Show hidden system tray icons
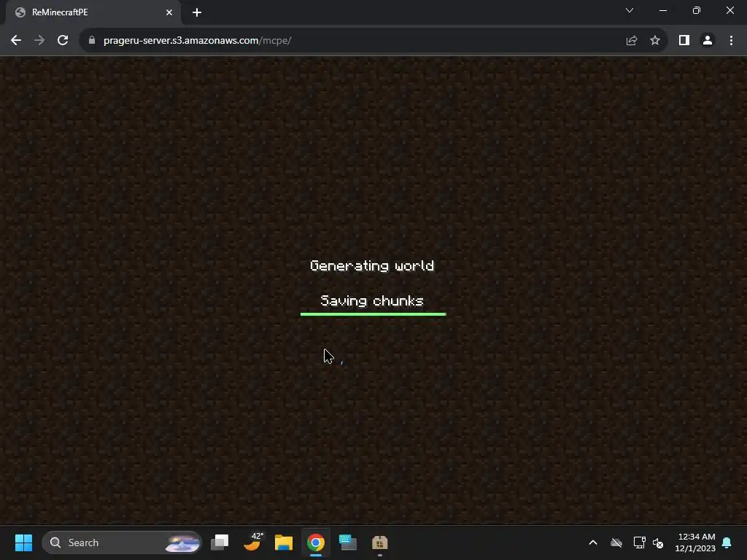747x560 pixels. tap(593, 542)
